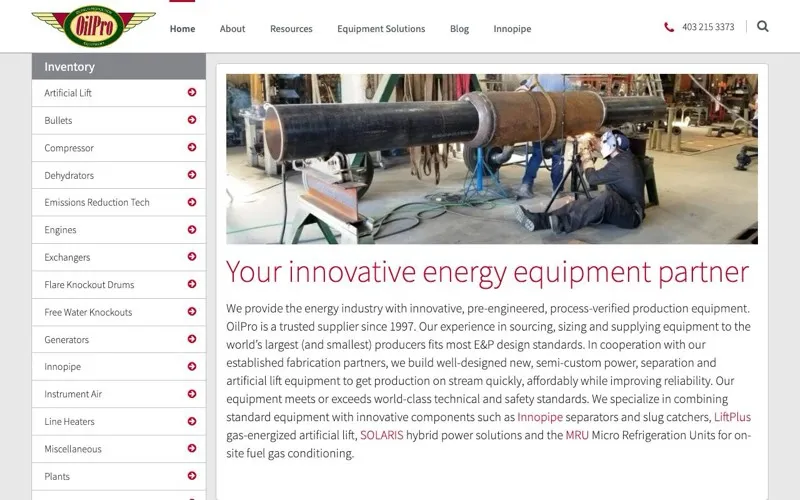Viewport: 800px width, 500px height.
Task: Select Dehydrators inventory category
Action: pos(119,176)
